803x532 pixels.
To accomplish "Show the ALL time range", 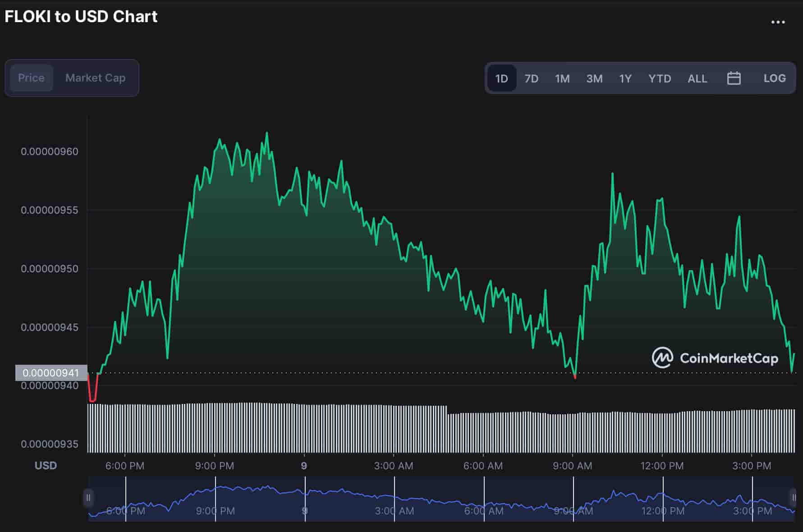I will (697, 78).
